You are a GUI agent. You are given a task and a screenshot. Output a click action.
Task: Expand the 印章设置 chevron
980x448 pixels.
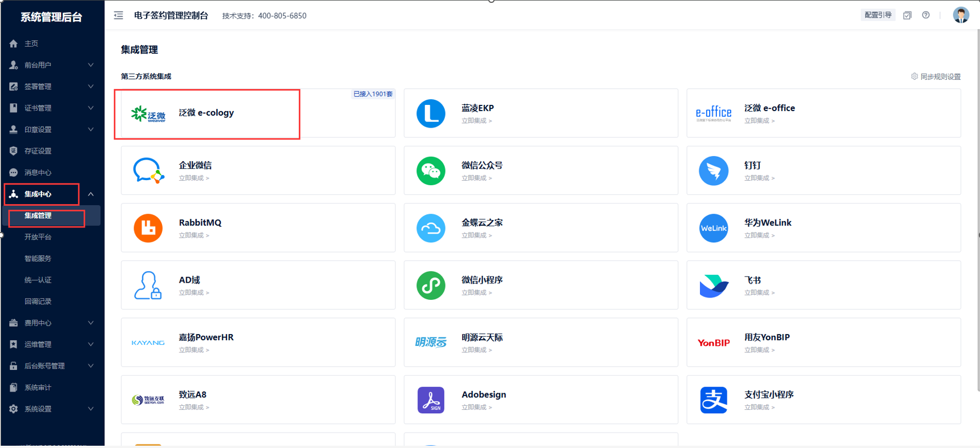point(91,129)
